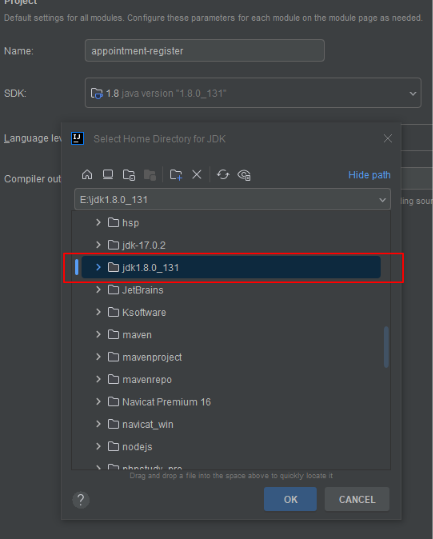Expand the Ksoftware folder

98,312
